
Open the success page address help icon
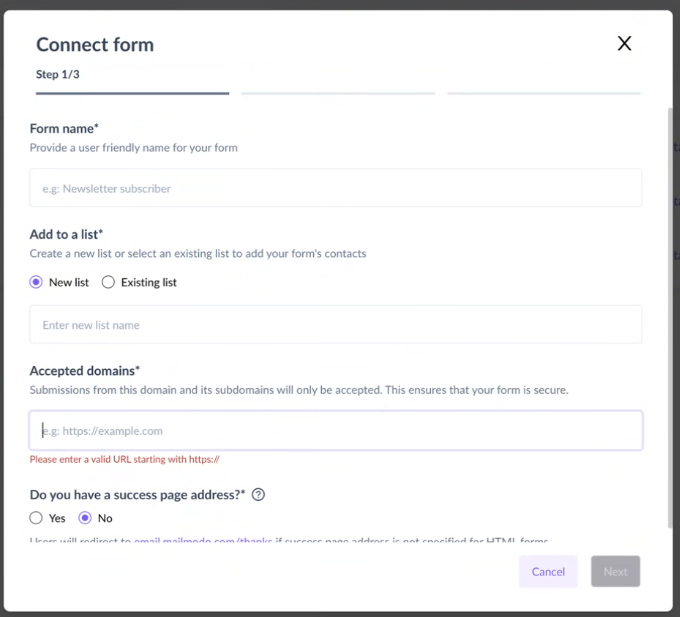point(258,495)
